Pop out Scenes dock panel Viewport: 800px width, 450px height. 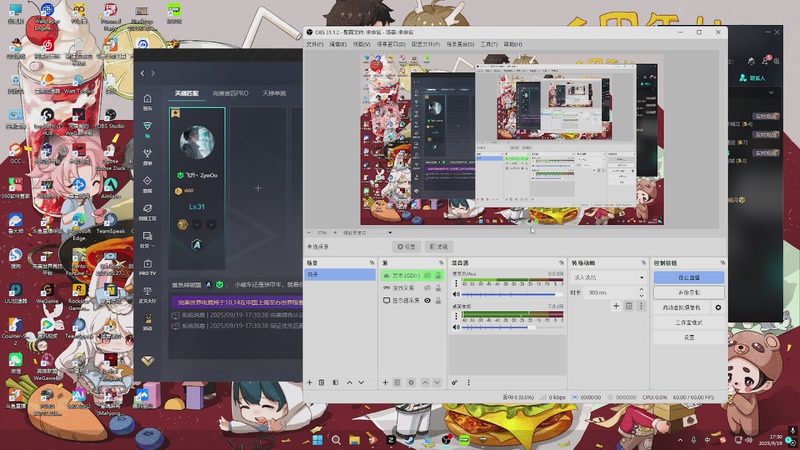(x=372, y=263)
